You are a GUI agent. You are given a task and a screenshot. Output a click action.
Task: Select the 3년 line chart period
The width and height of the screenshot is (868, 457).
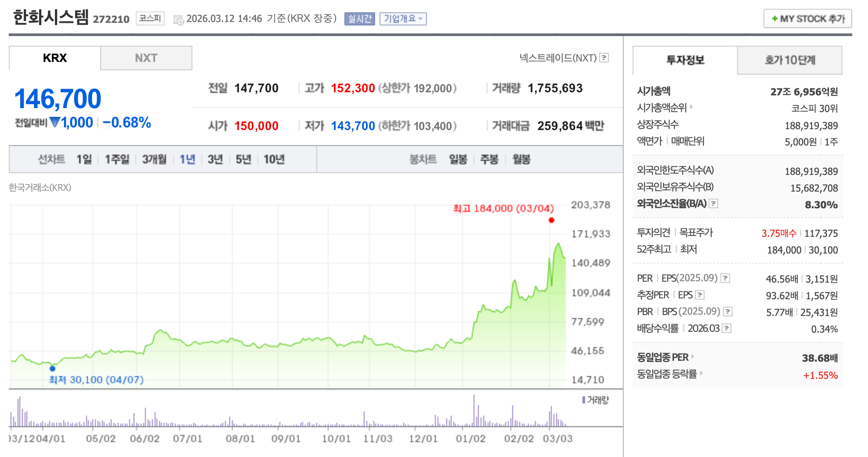click(215, 159)
